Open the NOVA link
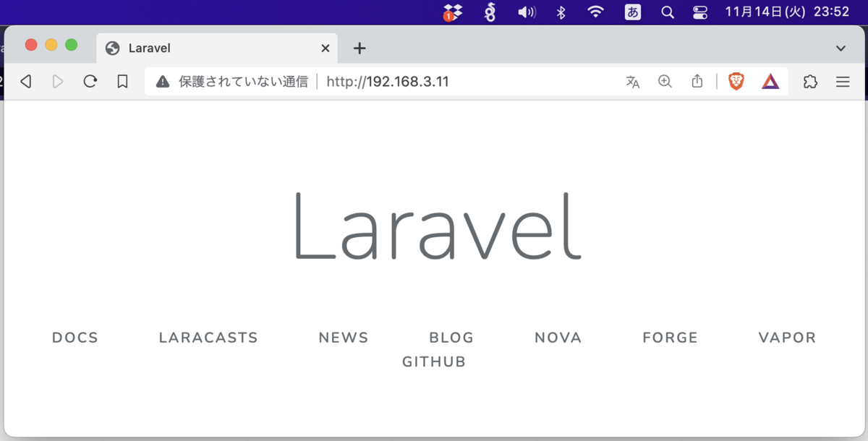The height and width of the screenshot is (441, 868). (x=558, y=338)
